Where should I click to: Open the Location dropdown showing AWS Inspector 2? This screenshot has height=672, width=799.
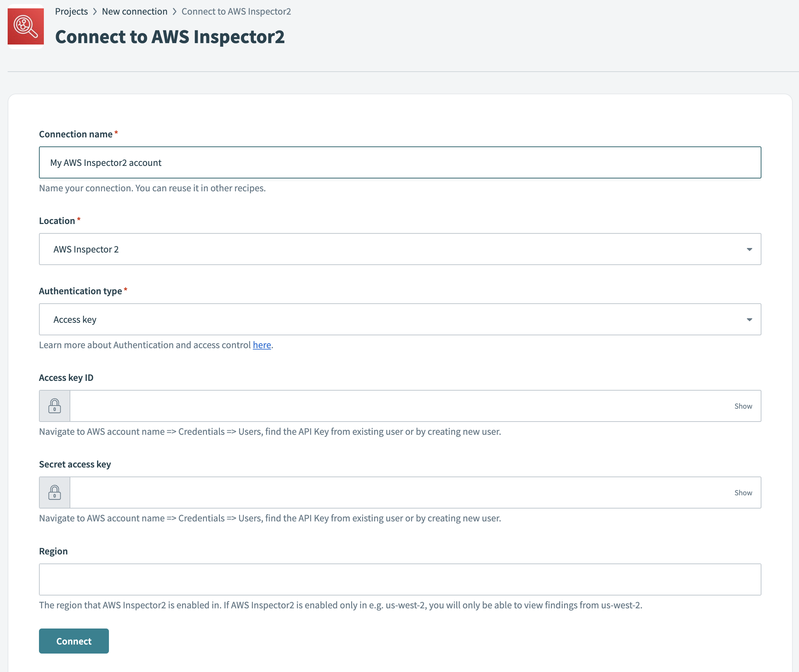tap(399, 249)
